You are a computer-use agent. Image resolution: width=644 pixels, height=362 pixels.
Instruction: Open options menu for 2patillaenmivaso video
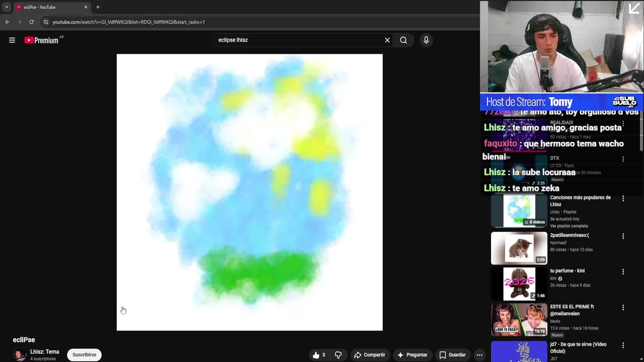point(623,236)
